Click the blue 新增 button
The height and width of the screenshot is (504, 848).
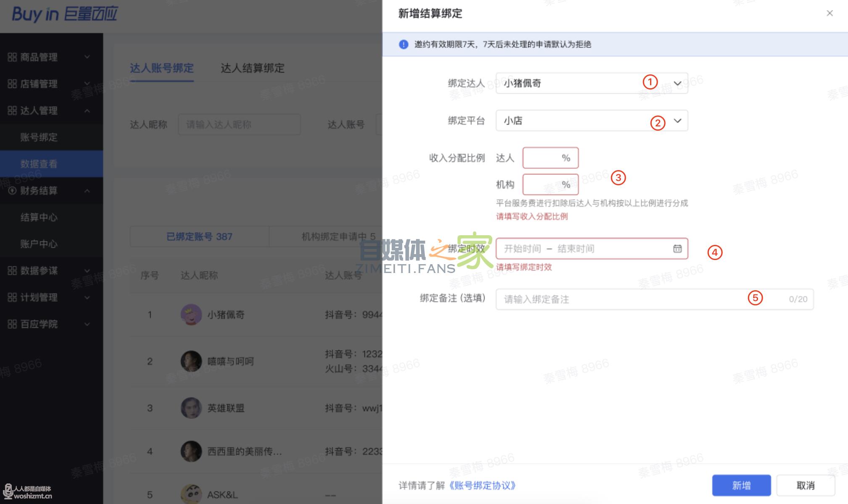pyautogui.click(x=741, y=486)
